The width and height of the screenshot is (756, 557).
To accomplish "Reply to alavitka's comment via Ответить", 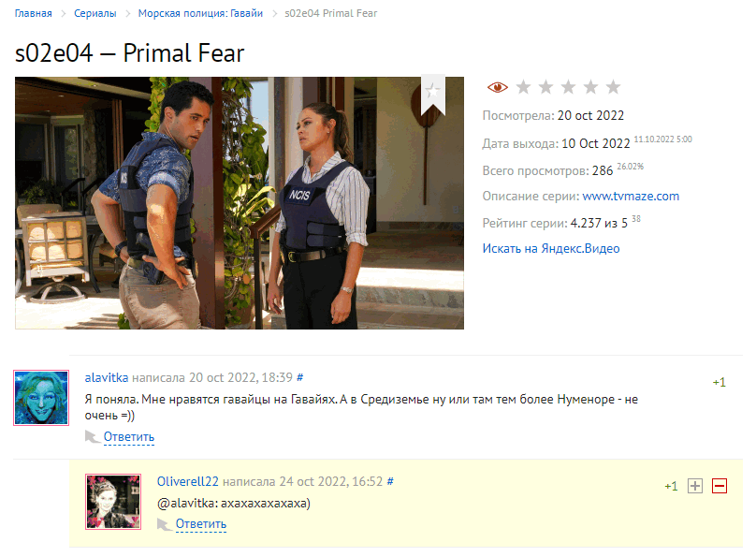I will click(x=129, y=437).
